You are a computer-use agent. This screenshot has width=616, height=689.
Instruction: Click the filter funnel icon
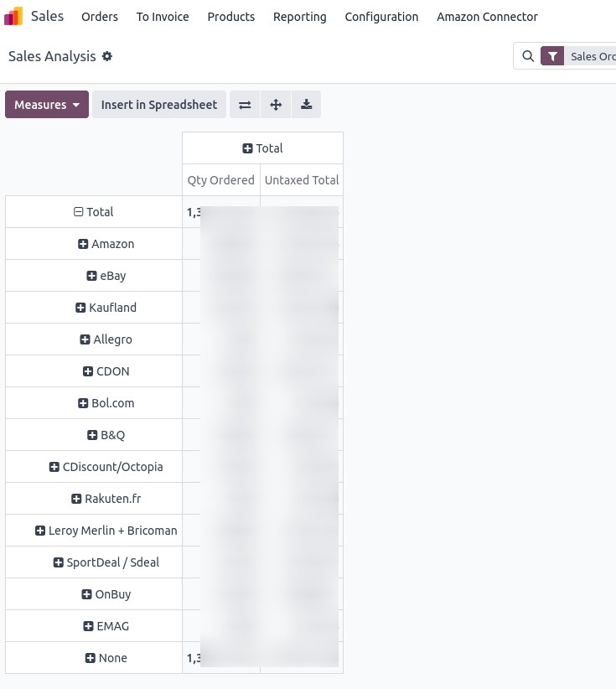pos(552,56)
